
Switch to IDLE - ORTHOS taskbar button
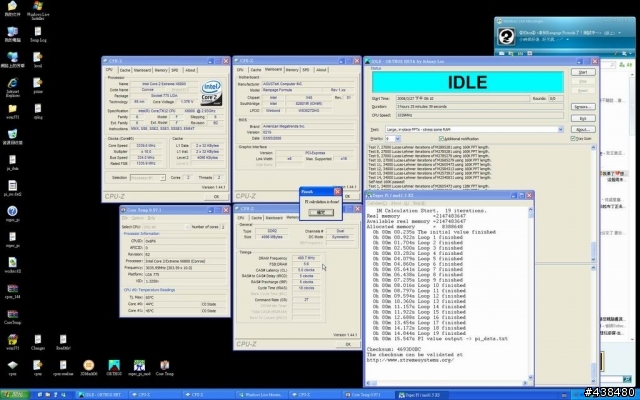100,395
